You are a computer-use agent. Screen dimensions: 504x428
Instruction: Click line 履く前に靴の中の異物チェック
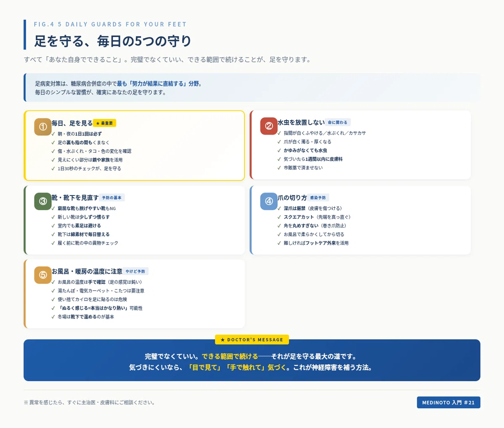tap(88, 243)
